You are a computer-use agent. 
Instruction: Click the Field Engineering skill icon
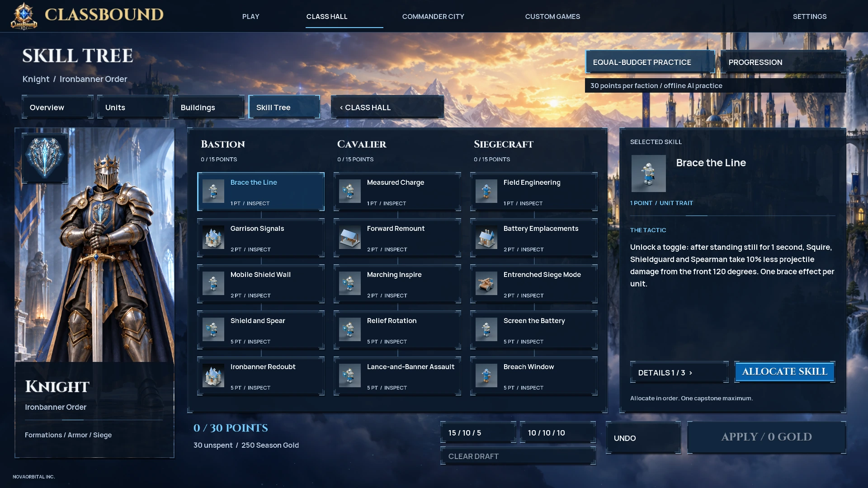point(486,191)
